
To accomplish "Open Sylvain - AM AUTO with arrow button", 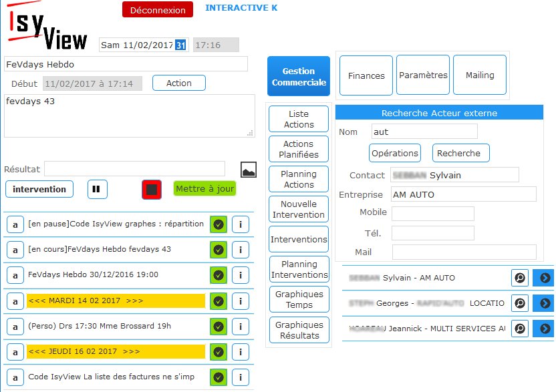I will (543, 278).
